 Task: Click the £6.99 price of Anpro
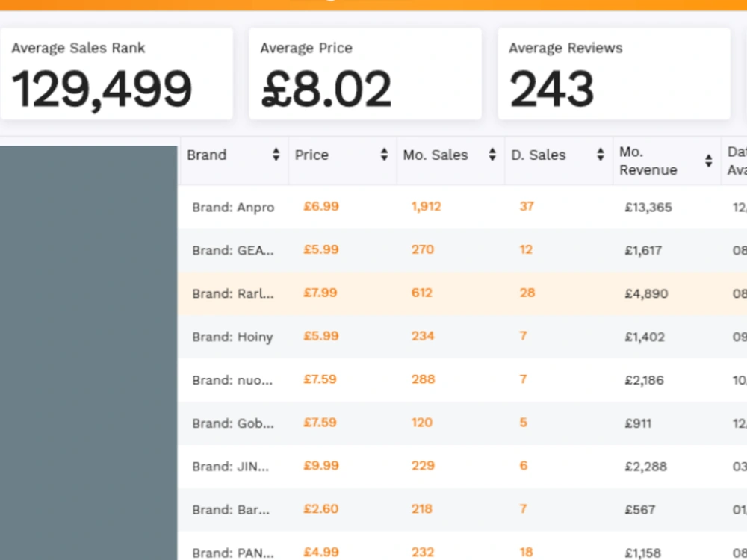(321, 207)
